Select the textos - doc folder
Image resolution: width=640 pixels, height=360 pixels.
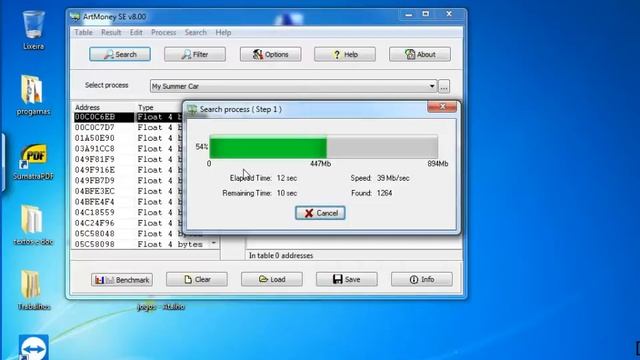click(x=33, y=225)
